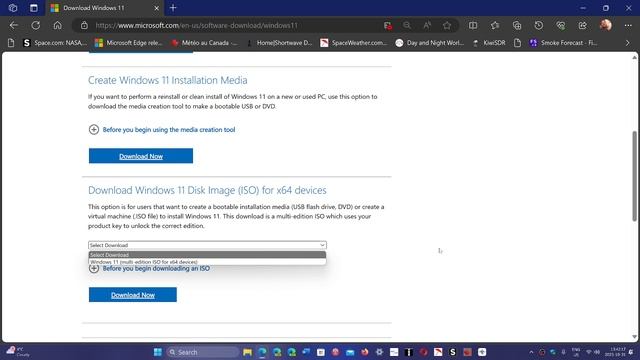Click the address bar URL

(196, 25)
